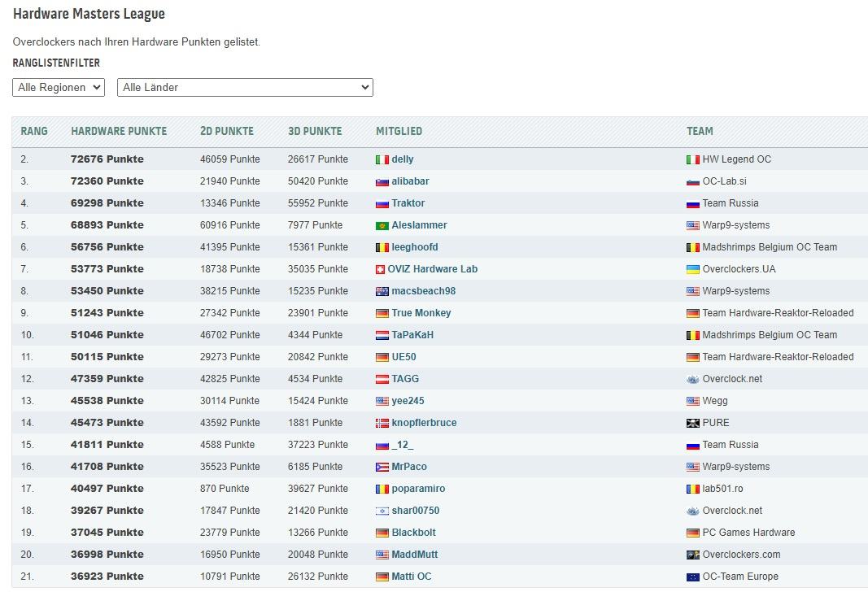Open team Madshrimps Belgium OC Team in row 6
Viewport: 868px width, 592px height.
[770, 247]
